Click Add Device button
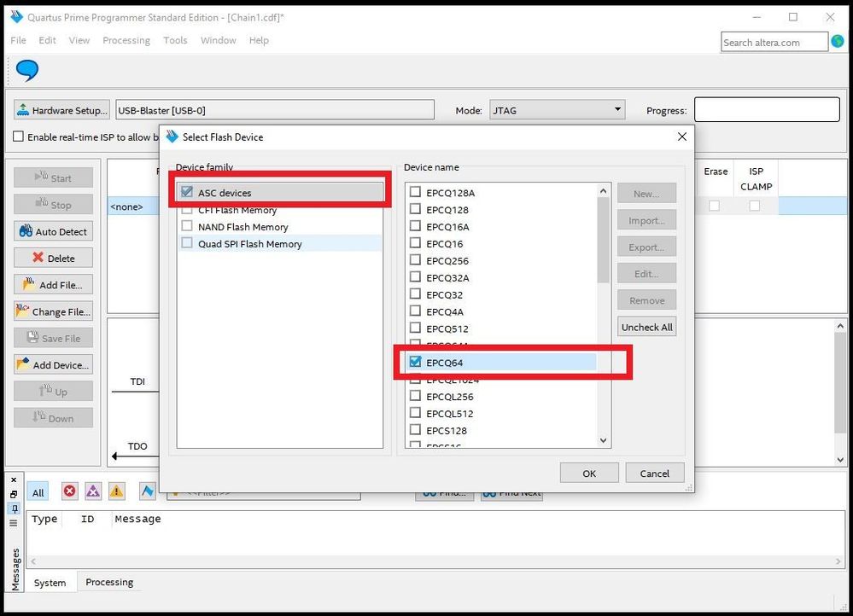The image size is (853, 616). [53, 365]
